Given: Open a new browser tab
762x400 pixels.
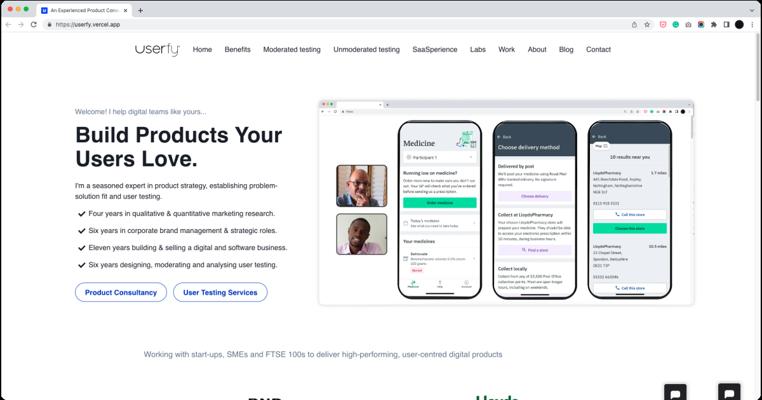Looking at the screenshot, I should pyautogui.click(x=140, y=10).
